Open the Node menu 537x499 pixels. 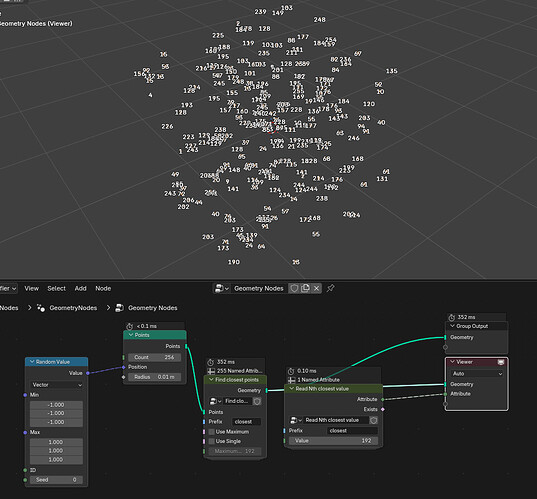pos(103,288)
